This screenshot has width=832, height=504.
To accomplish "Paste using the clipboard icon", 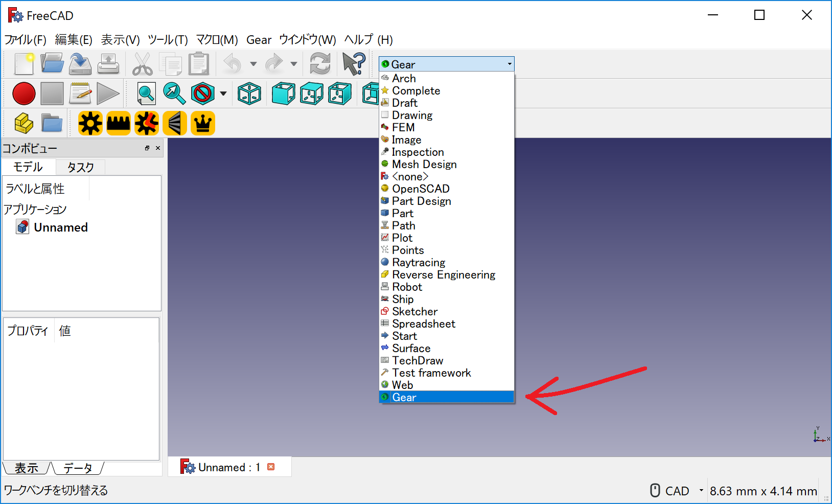I will (199, 64).
